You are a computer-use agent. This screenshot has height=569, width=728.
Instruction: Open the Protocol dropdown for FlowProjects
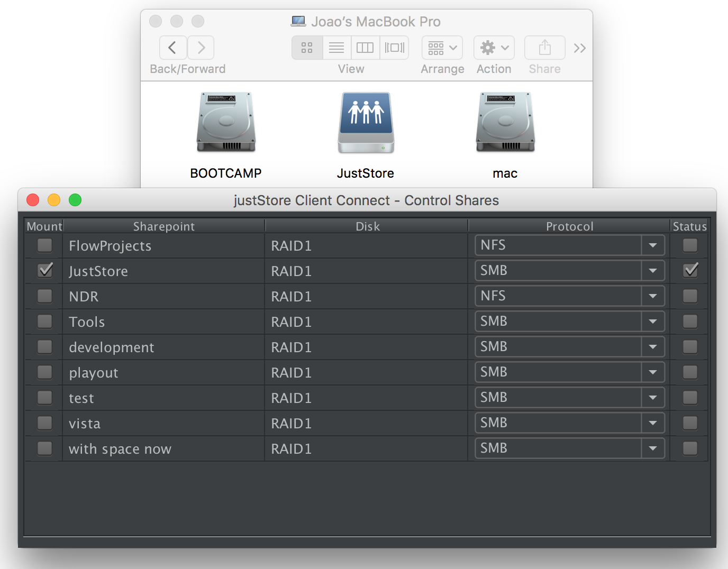[x=570, y=245]
